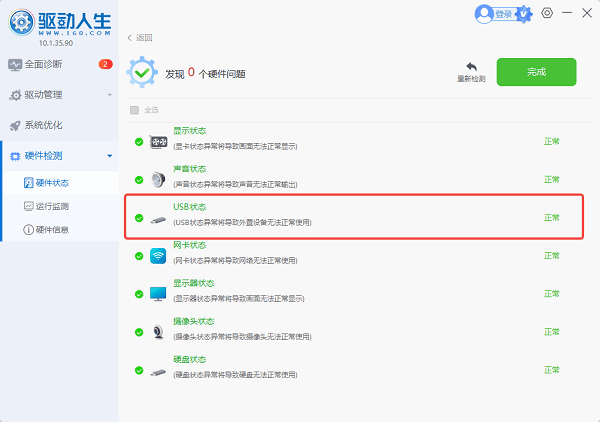Open the 全面诊断 section
The width and height of the screenshot is (600, 422).
60,64
